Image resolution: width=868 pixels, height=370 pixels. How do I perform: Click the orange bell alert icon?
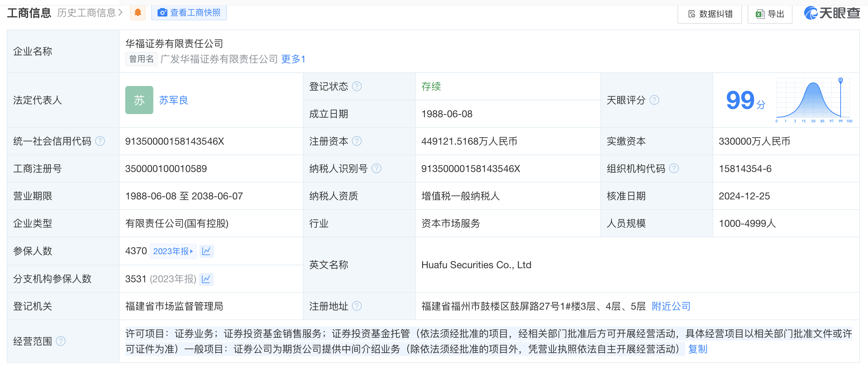[138, 13]
